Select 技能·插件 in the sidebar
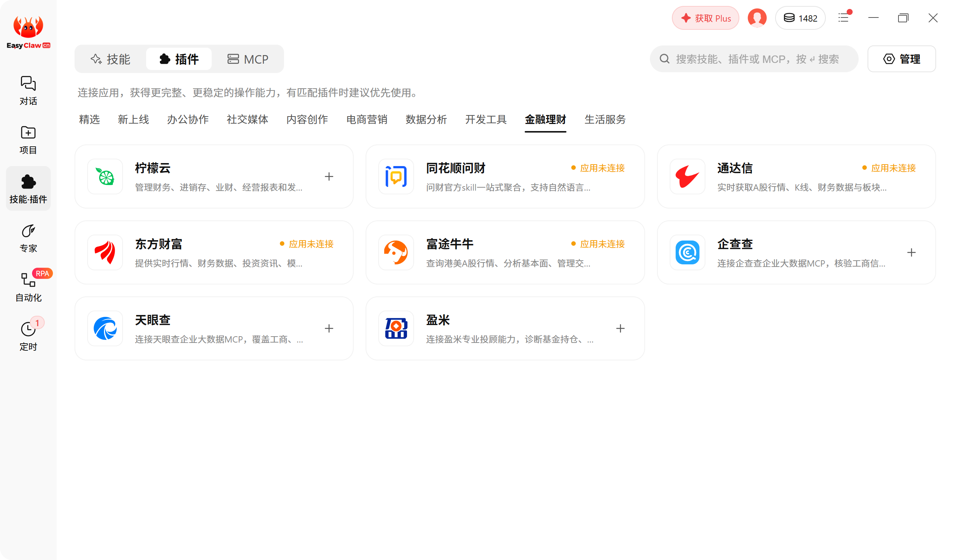954x560 pixels. click(x=28, y=188)
